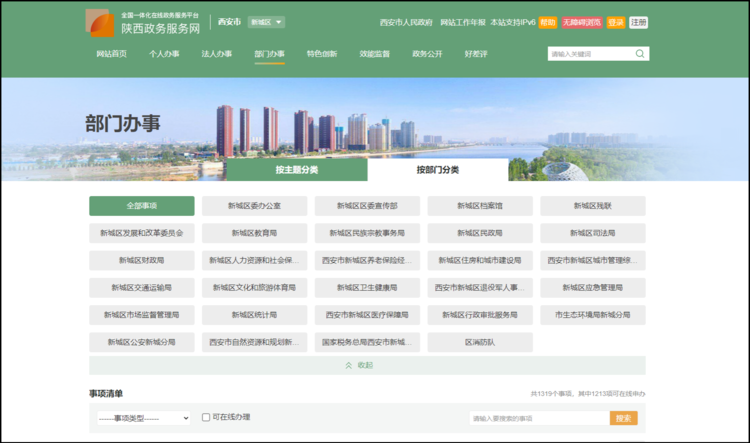
Task: Open the 西安市人民政府 link
Action: point(407,22)
